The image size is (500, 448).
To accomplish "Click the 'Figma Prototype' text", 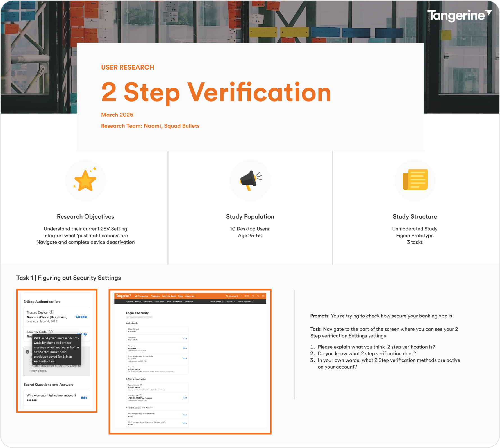I will click(x=415, y=236).
